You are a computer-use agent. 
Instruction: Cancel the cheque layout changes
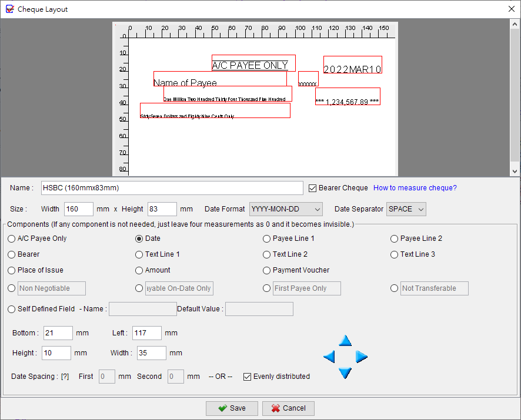[x=288, y=408]
